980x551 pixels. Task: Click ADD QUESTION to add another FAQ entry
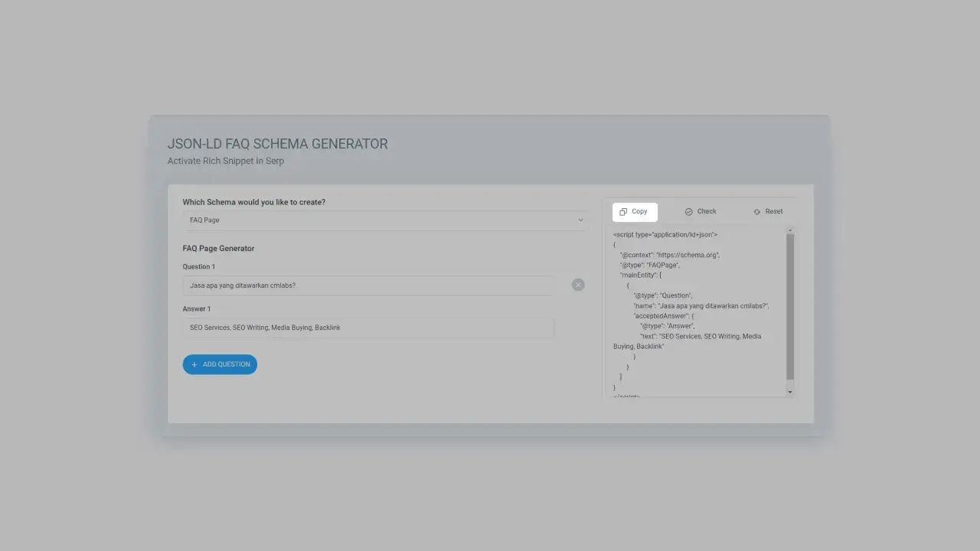tap(220, 364)
